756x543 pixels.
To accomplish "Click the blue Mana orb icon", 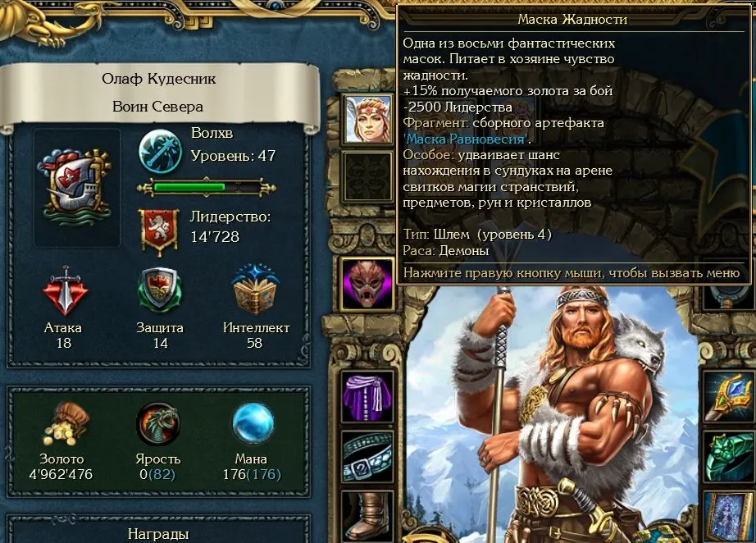I will pyautogui.click(x=253, y=423).
